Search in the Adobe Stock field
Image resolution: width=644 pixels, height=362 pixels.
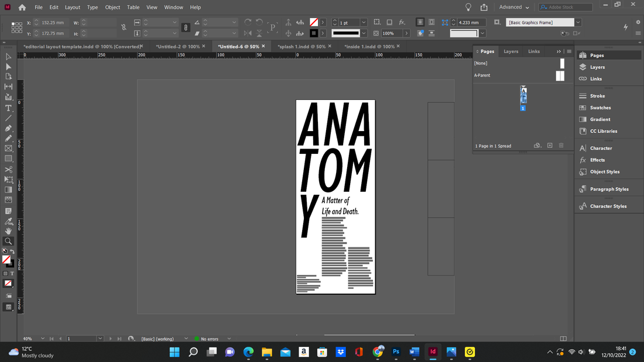[x=566, y=7]
